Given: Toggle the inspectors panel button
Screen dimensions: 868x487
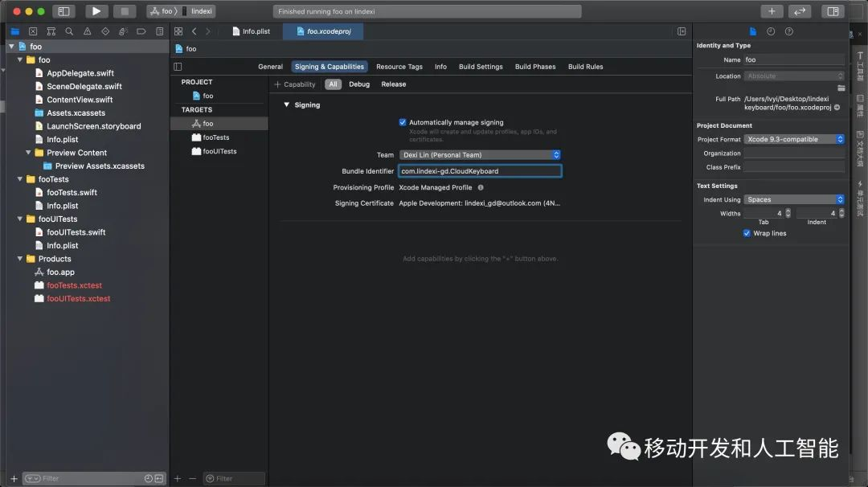Looking at the screenshot, I should [833, 11].
